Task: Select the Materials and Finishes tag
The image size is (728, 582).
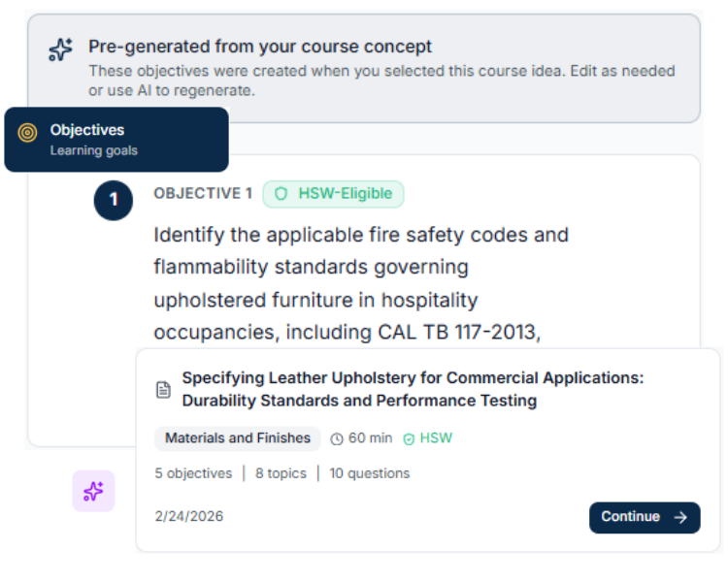Action: coord(238,438)
